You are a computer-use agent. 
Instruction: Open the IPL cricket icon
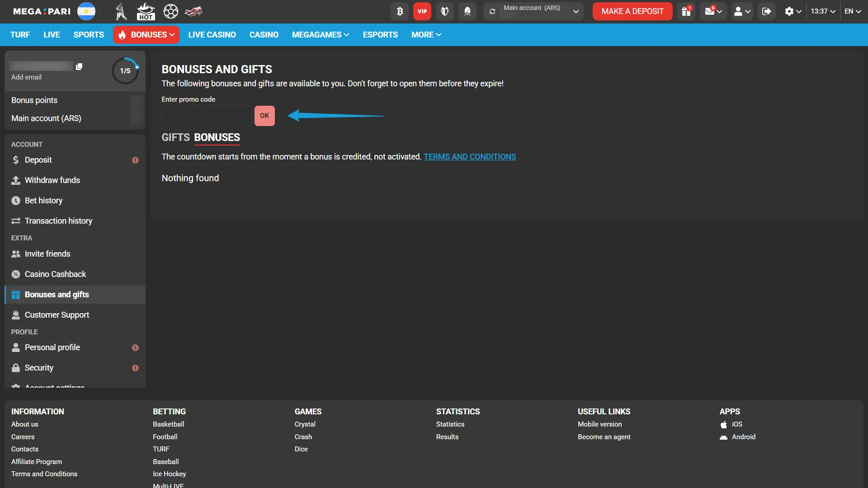point(121,11)
